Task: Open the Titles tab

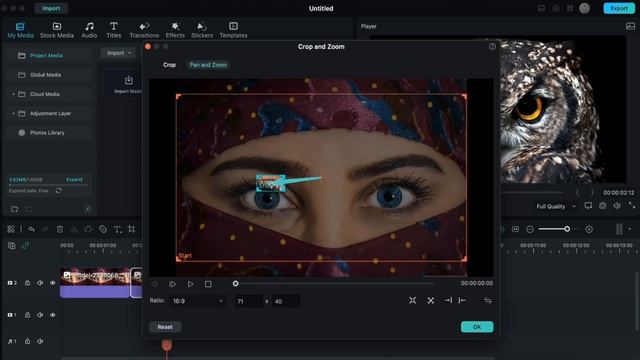Action: pyautogui.click(x=113, y=31)
